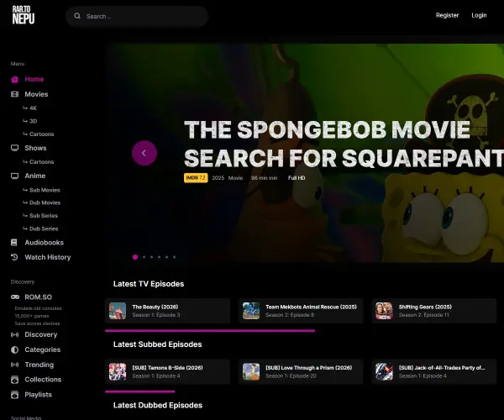
Task: Click the ROM.SO gamepad icon
Action: point(15,297)
